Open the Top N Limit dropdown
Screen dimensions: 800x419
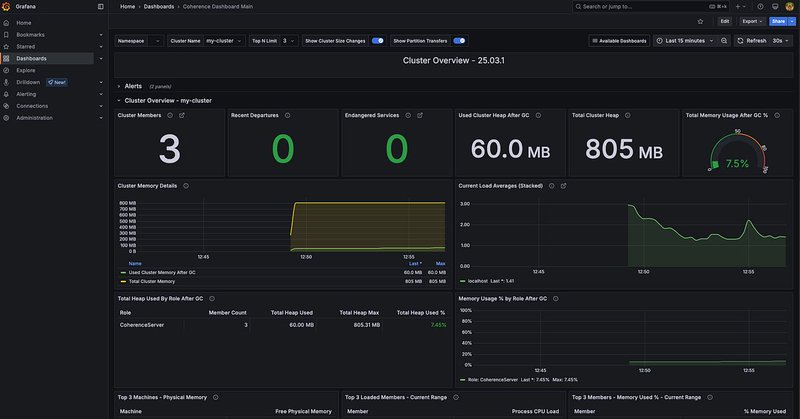[x=289, y=41]
